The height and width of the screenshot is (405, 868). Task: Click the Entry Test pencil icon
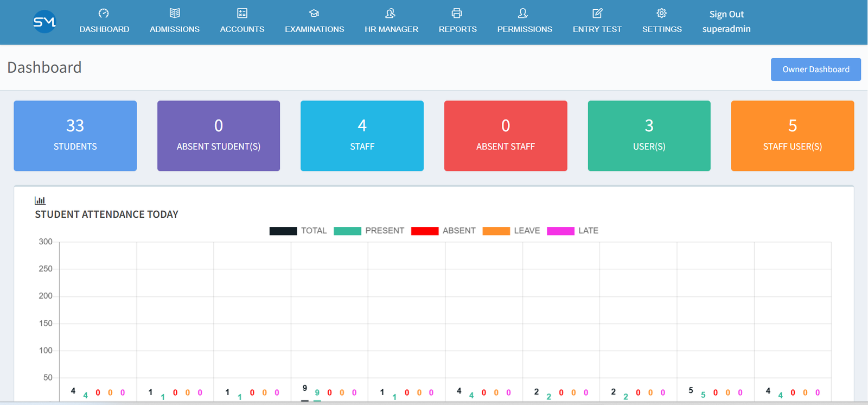pos(597,14)
